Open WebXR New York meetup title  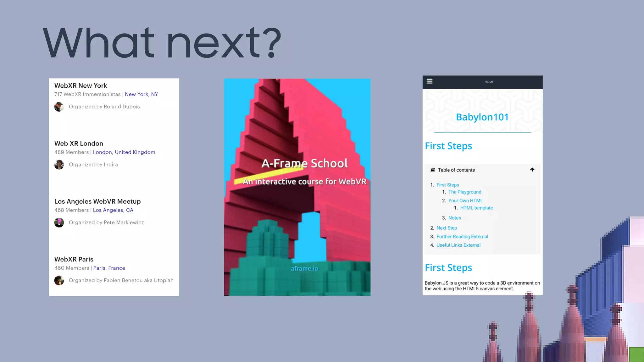point(80,85)
